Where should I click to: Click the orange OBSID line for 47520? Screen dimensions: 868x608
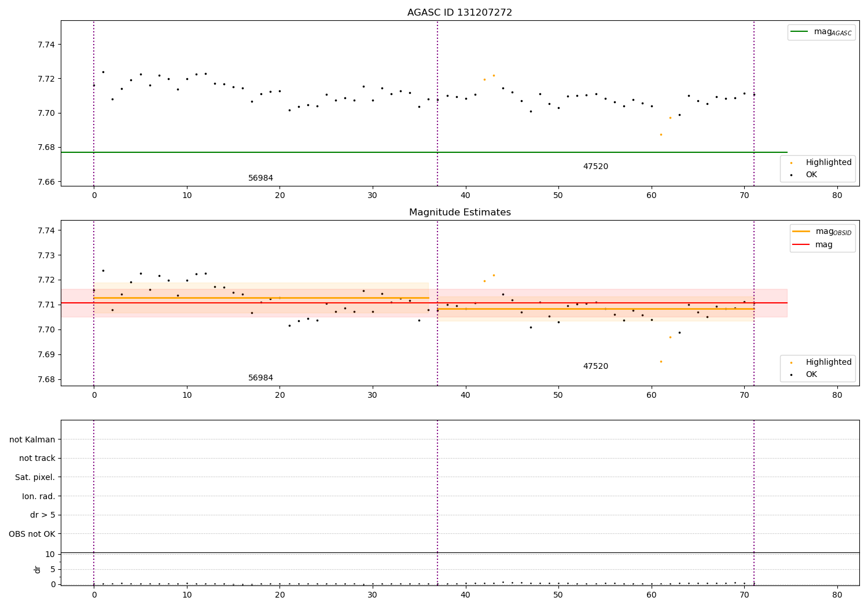(x=595, y=309)
